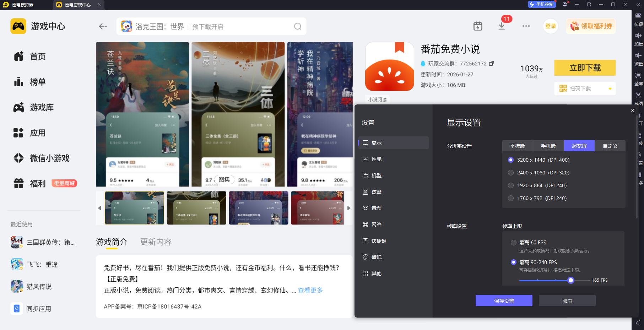Viewport: 644px width, 330px height.
Task: Open the calendar check-in icon
Action: (478, 26)
